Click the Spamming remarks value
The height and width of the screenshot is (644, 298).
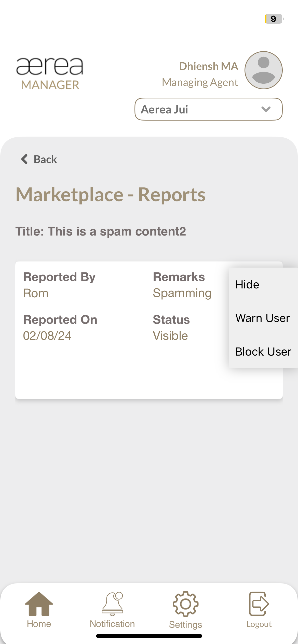(x=182, y=293)
